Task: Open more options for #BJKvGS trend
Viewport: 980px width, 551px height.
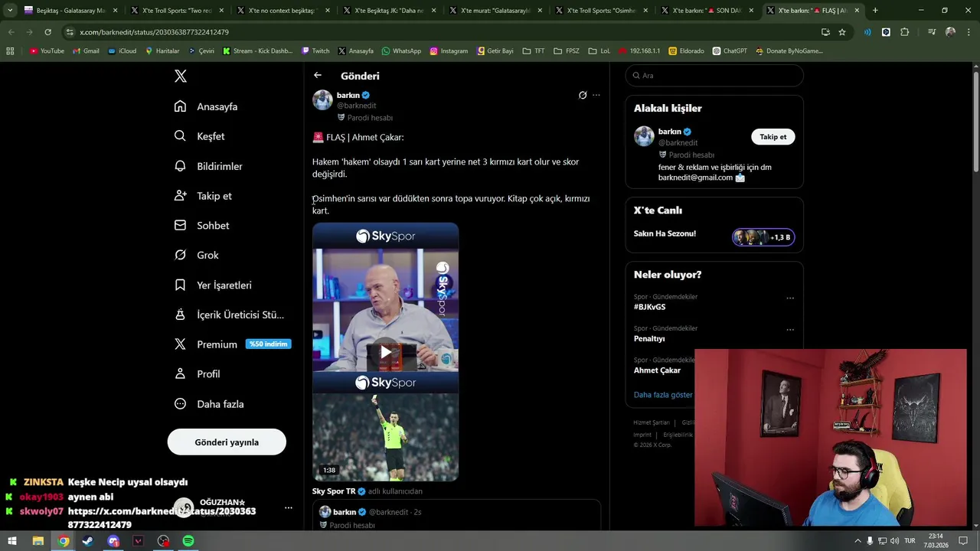Action: pos(790,298)
